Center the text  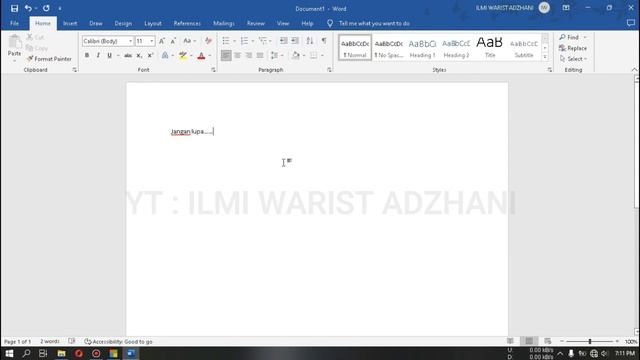click(237, 55)
